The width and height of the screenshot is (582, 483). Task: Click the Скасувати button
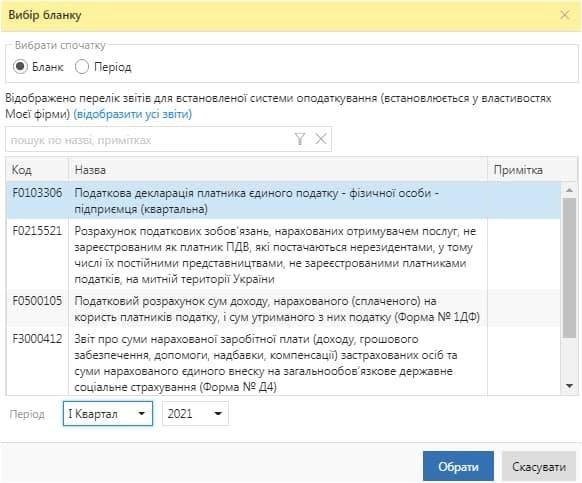(x=539, y=466)
